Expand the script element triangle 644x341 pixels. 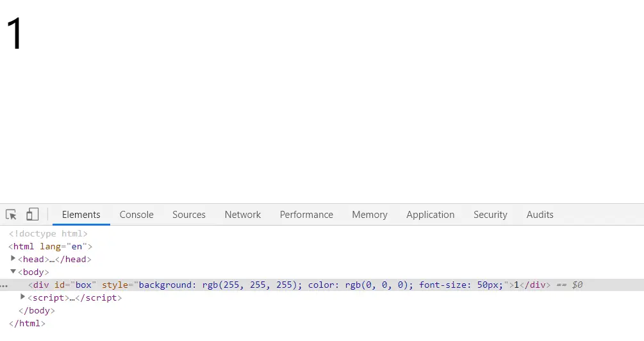(x=23, y=297)
